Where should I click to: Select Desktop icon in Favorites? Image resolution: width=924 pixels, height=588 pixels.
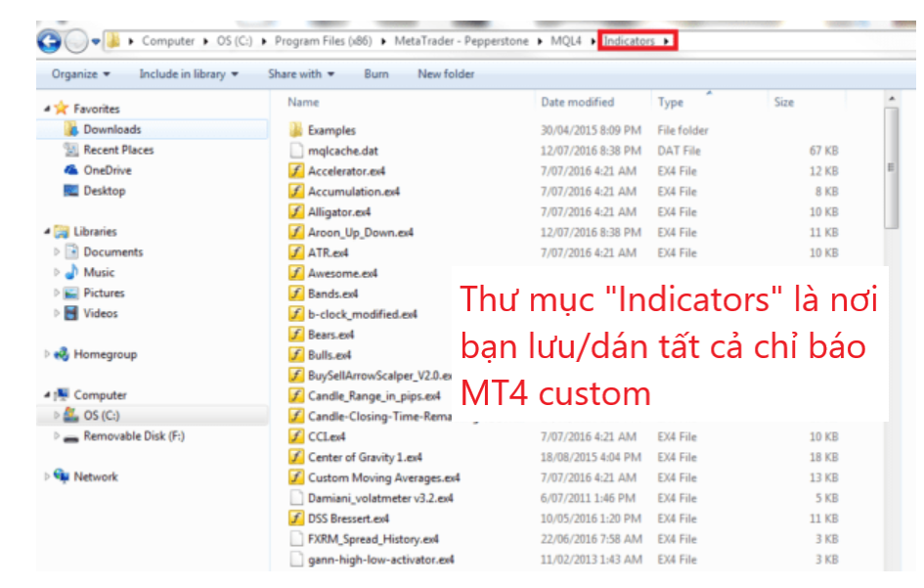point(71,191)
